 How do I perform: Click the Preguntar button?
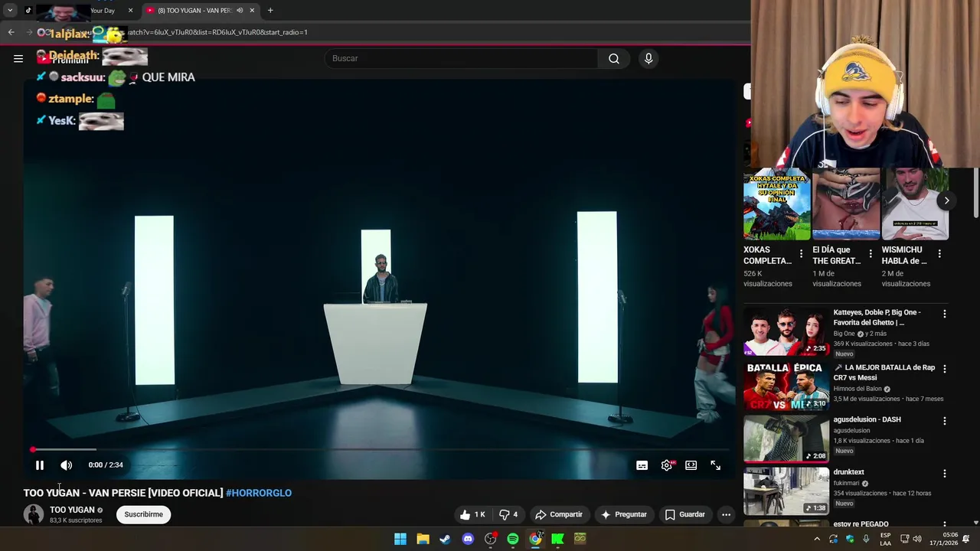coord(624,514)
